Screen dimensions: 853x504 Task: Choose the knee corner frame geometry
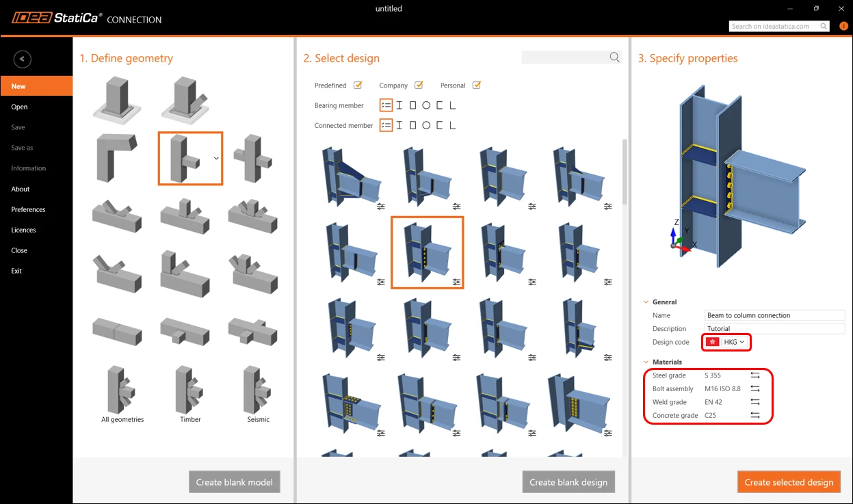(x=116, y=158)
